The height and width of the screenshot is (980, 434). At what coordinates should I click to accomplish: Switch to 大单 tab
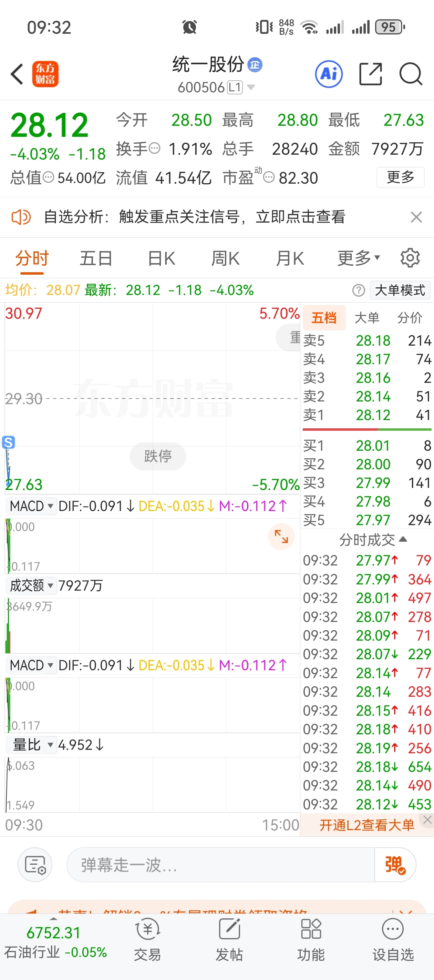367,317
